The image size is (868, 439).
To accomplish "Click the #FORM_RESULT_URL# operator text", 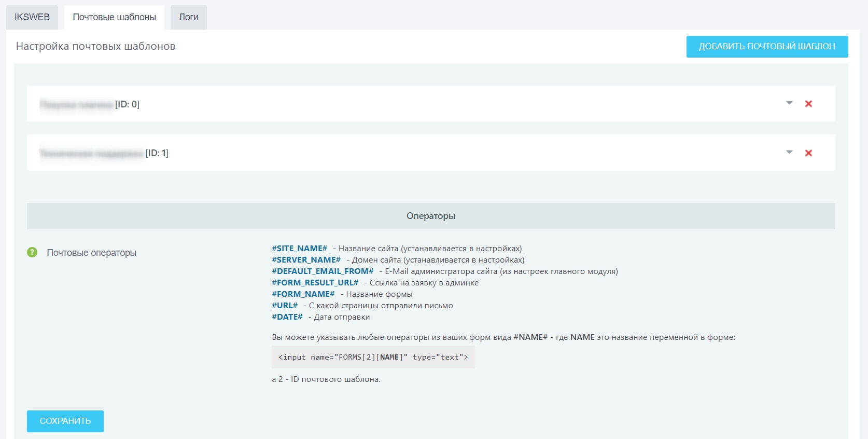I will click(x=315, y=283).
